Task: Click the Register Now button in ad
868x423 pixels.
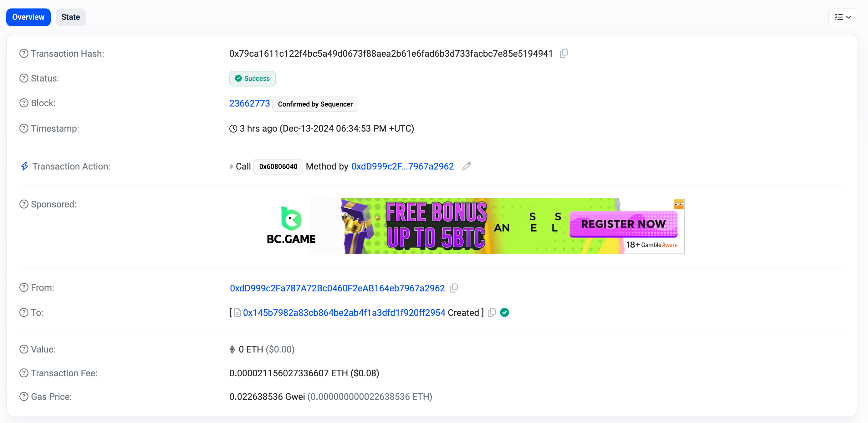Action: click(623, 224)
